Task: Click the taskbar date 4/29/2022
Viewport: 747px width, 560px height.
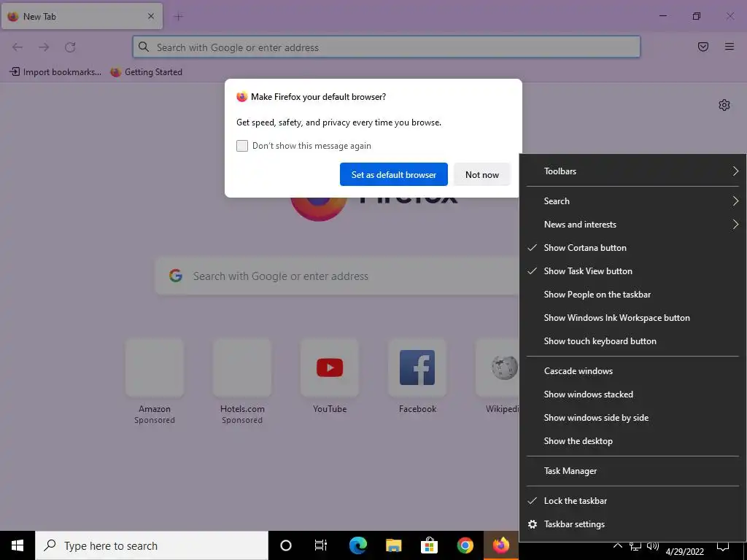Action: coord(684,551)
